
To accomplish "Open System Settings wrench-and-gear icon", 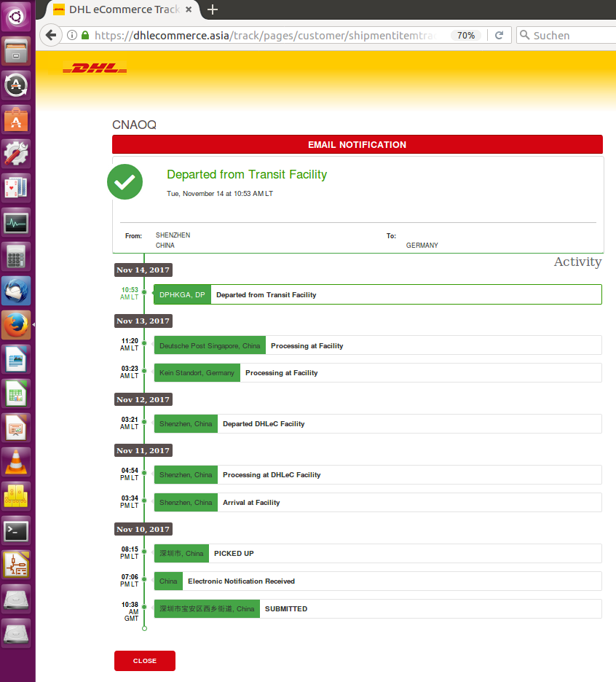I will (x=16, y=154).
